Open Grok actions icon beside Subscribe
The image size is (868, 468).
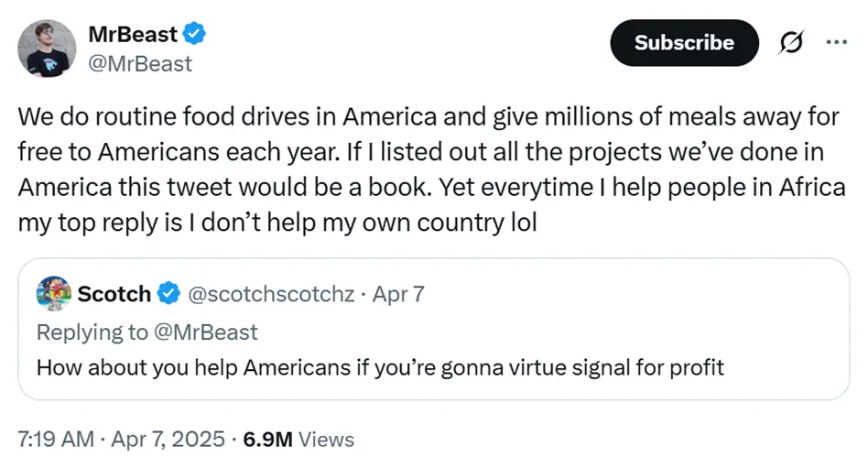790,43
